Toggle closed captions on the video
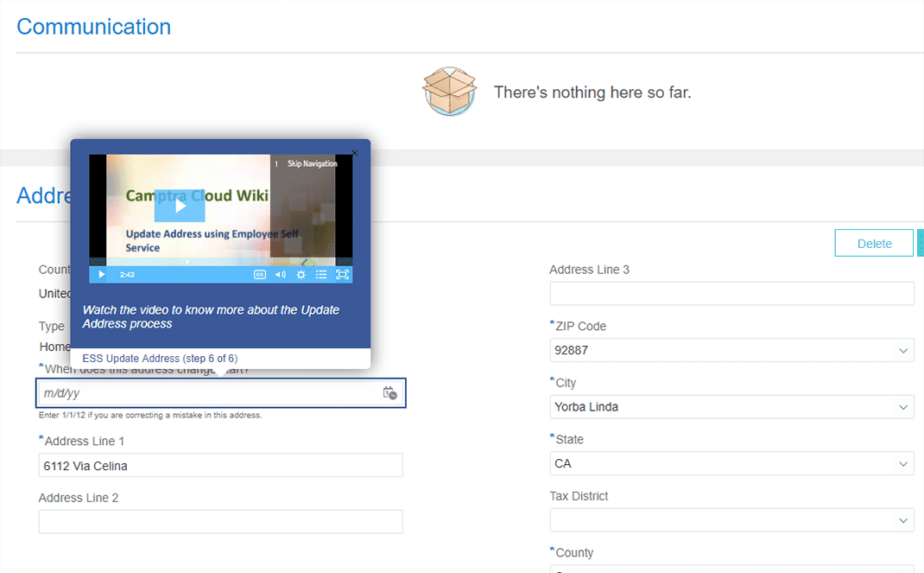The width and height of the screenshot is (924, 573). 260,275
